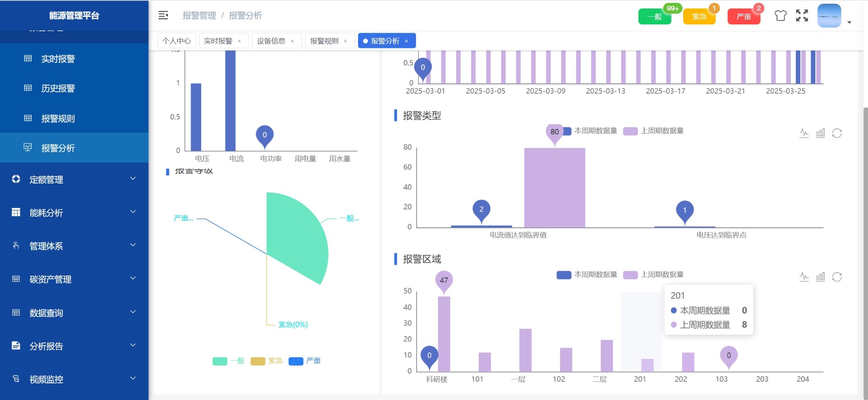This screenshot has height=400, width=868.
Task: Switch 报警区域 chart to line view
Action: (804, 276)
